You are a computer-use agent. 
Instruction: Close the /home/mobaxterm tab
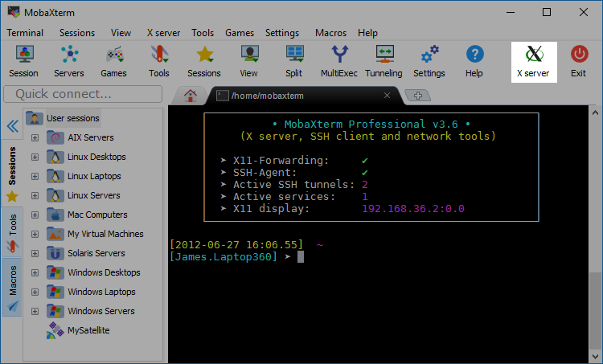[387, 96]
